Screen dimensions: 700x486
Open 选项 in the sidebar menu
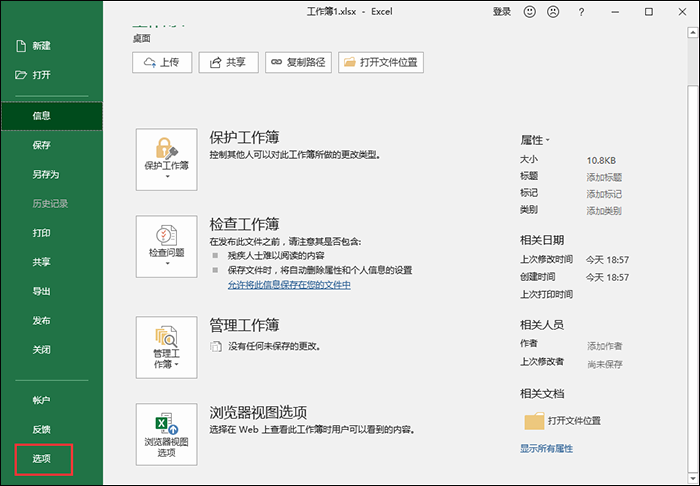[43, 459]
